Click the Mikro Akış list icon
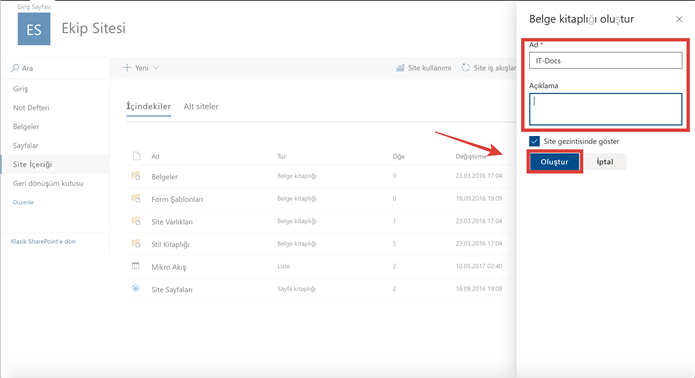 pos(136,266)
